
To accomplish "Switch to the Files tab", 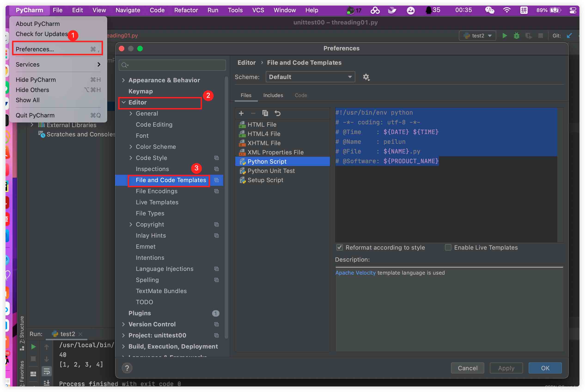I will (246, 95).
